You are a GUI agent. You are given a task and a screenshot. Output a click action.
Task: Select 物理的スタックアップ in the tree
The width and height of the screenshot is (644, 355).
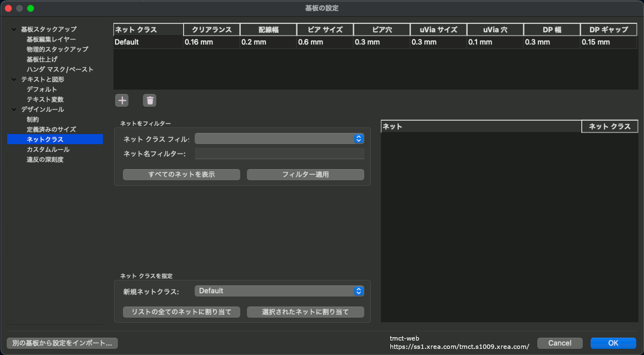click(x=57, y=50)
